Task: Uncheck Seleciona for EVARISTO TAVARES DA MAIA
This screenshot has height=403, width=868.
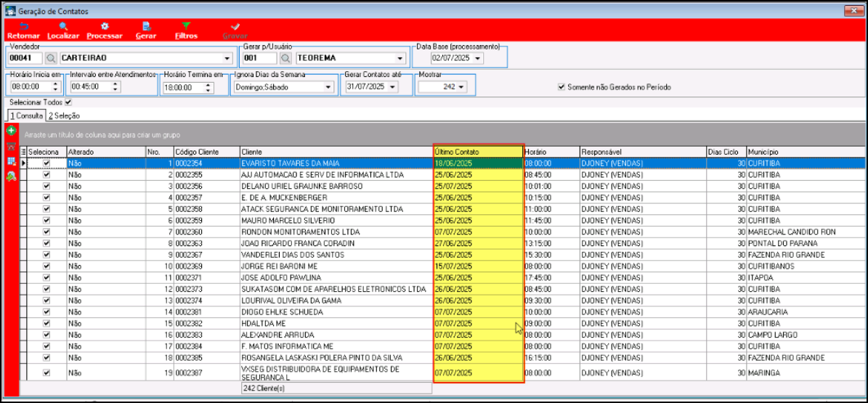Action: (46, 163)
